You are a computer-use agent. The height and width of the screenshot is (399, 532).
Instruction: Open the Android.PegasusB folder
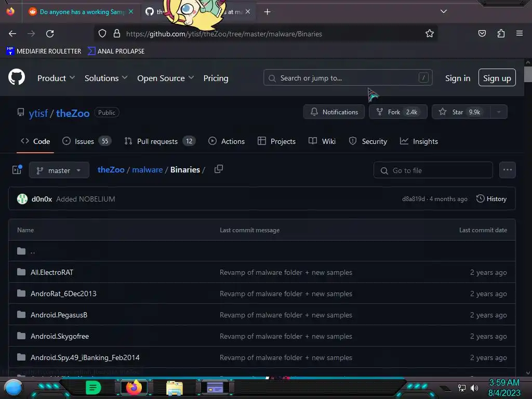point(59,315)
